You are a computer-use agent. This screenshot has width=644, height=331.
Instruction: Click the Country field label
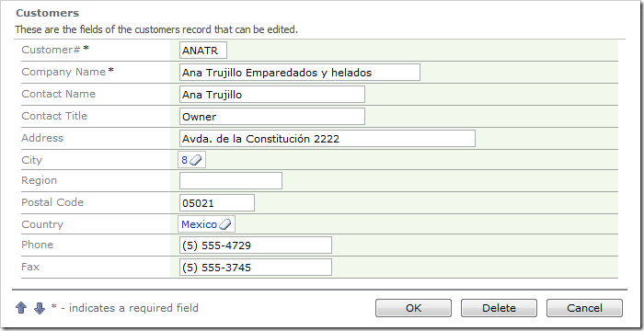pos(42,224)
